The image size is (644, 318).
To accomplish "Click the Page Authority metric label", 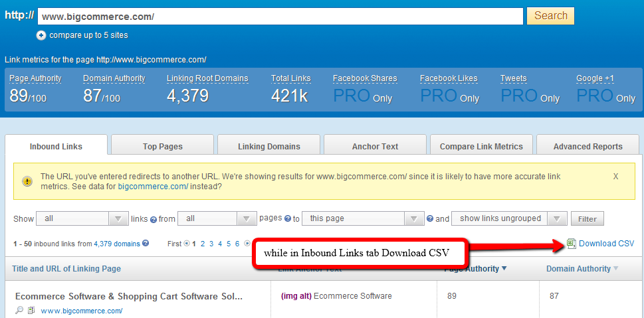I will pos(35,78).
